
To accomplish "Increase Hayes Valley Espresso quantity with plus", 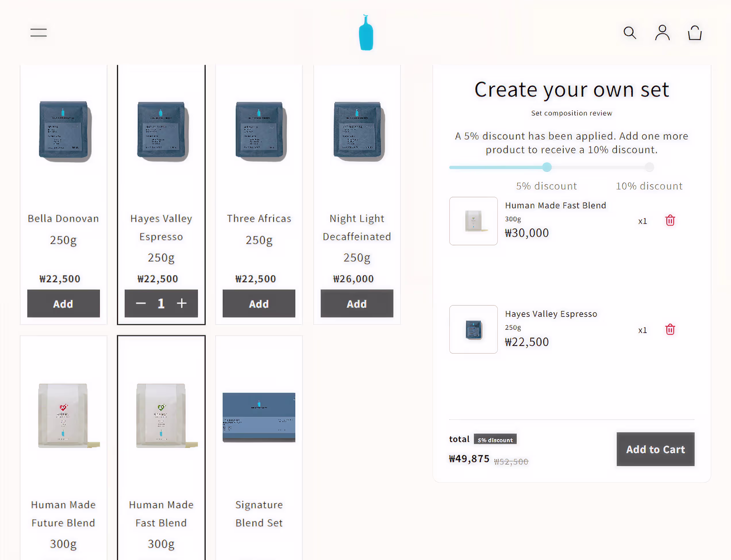I will click(x=182, y=303).
